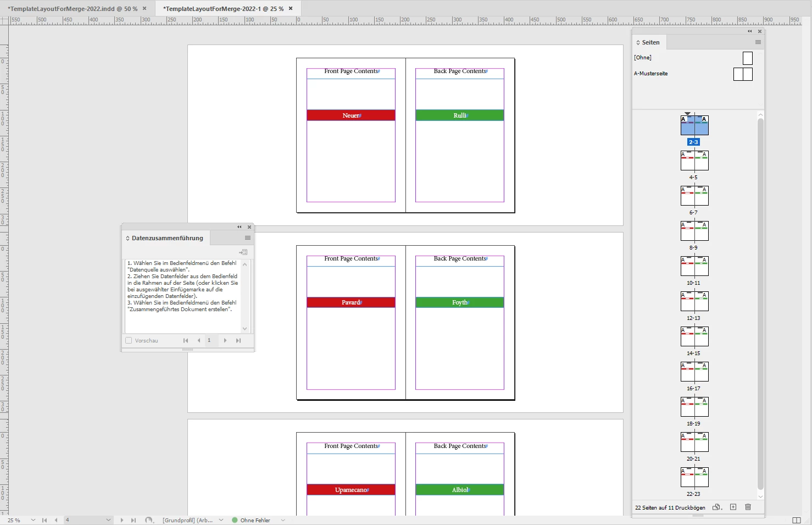Switch to TemplateLayoutForMerge-2022.indd document tab
Viewport: 812px width, 525px height.
[x=73, y=9]
